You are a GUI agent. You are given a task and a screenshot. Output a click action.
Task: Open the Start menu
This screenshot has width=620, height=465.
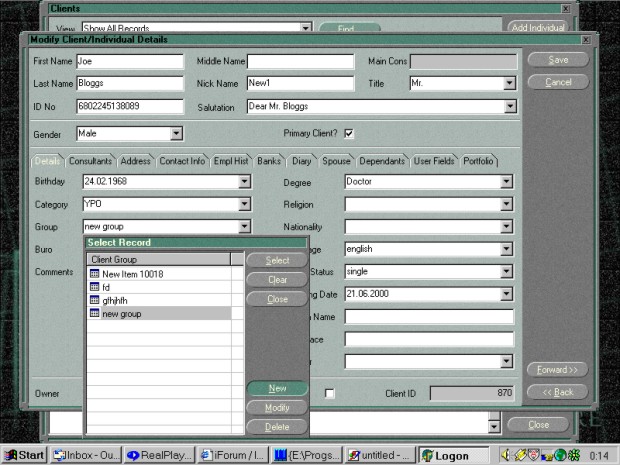coord(24,455)
